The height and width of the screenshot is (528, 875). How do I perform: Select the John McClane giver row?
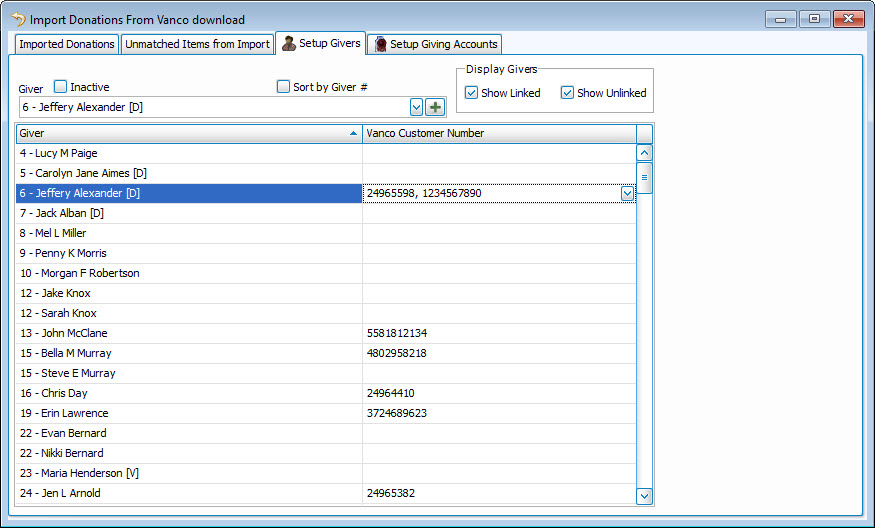(188, 333)
